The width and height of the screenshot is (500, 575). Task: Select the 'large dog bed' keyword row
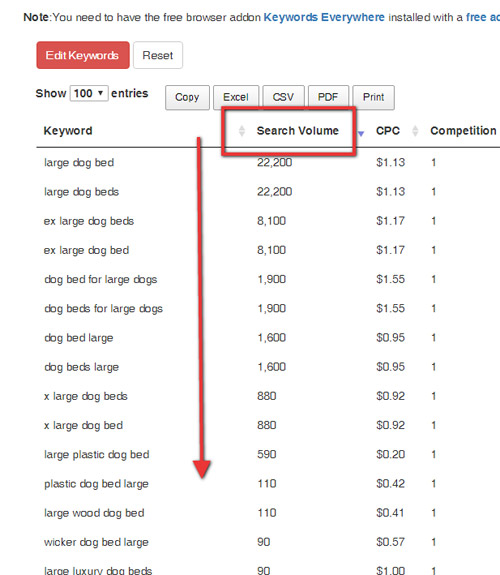pos(268,162)
